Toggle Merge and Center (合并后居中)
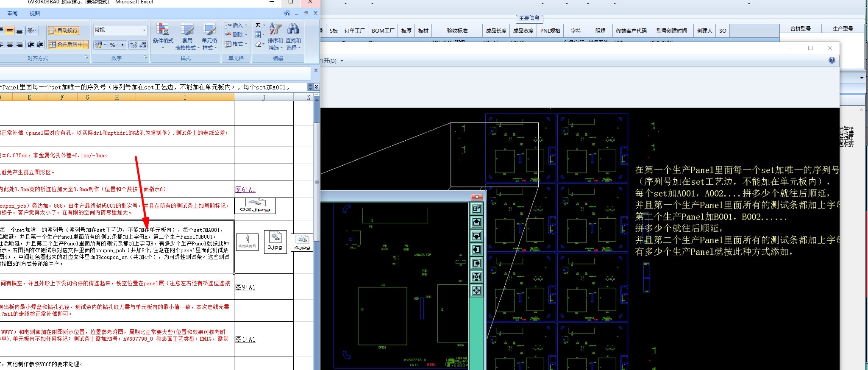Viewport: 868px width, 370px height. coord(66,44)
